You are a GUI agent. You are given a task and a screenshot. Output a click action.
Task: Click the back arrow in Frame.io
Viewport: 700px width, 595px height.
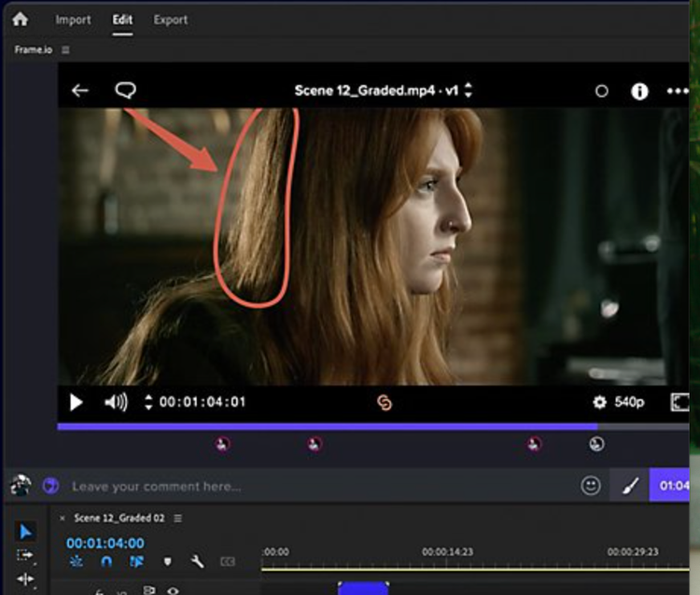(x=80, y=90)
